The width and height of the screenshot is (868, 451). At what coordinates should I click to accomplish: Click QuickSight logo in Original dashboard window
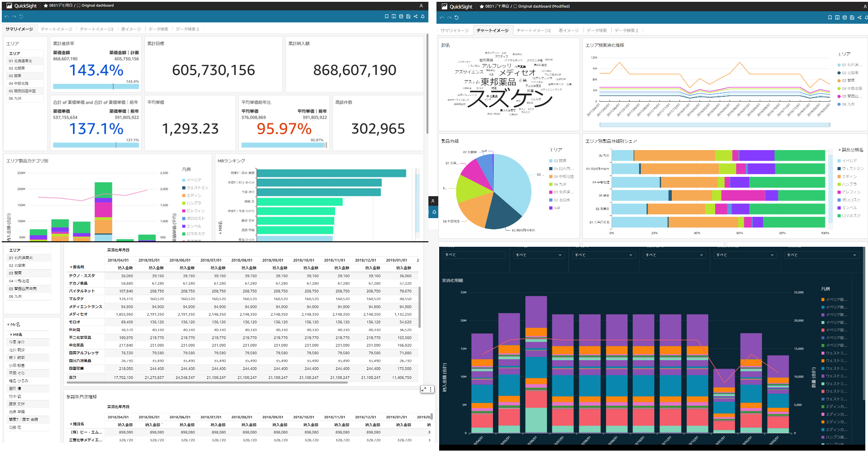[x=22, y=6]
